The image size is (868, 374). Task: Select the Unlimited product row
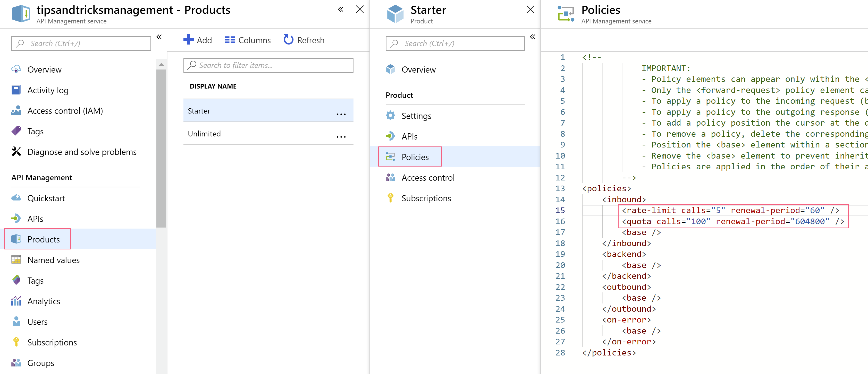click(268, 133)
